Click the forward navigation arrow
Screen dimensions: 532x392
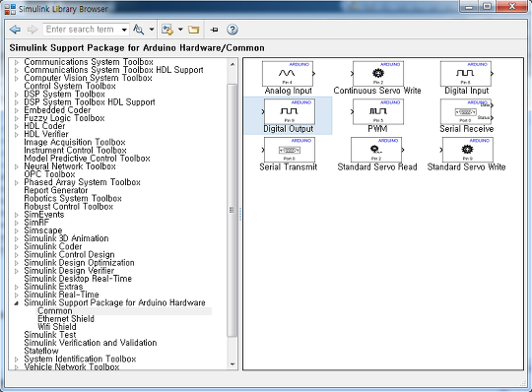(33, 30)
